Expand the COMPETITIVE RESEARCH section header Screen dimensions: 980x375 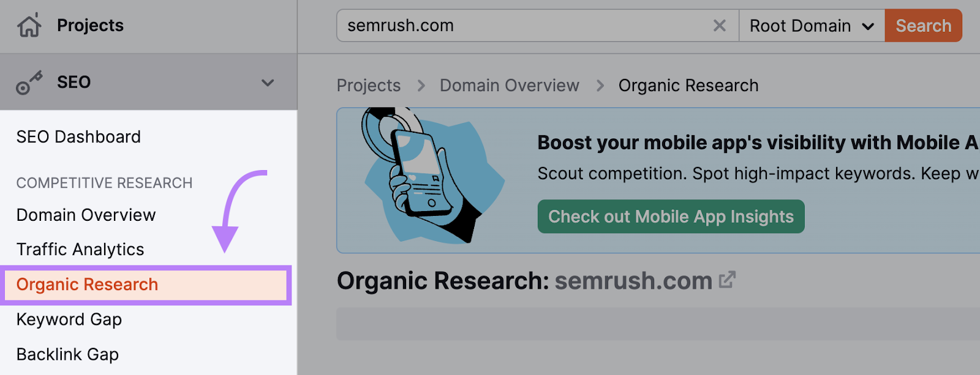click(104, 182)
